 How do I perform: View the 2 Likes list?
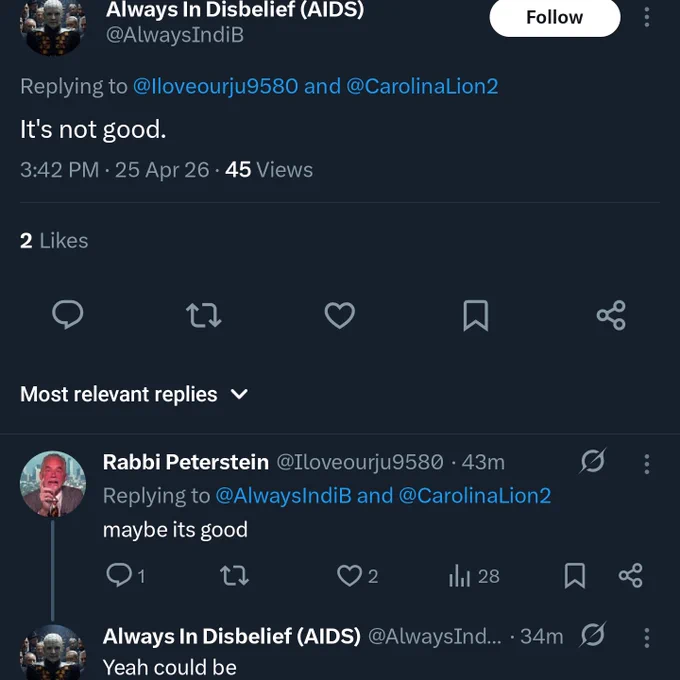(x=54, y=241)
